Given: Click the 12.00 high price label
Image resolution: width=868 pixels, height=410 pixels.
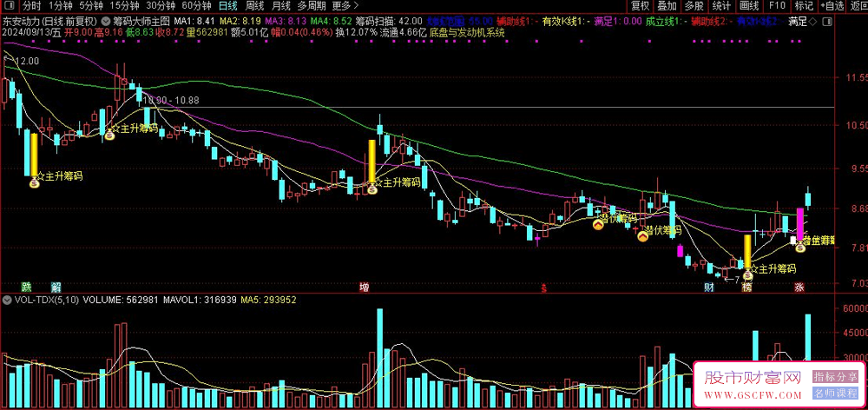Looking at the screenshot, I should (x=26, y=61).
